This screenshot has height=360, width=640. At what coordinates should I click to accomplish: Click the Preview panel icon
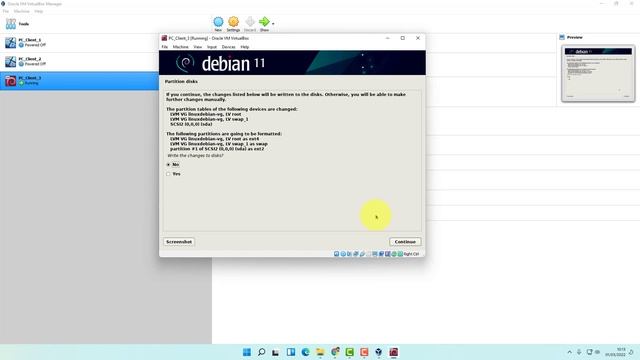point(562,37)
